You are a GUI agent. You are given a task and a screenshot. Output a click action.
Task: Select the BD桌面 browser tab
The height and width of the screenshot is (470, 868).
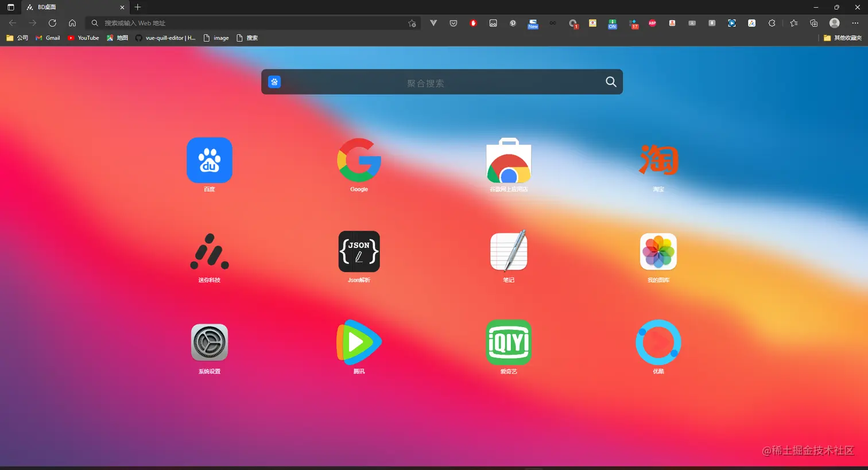click(x=75, y=7)
